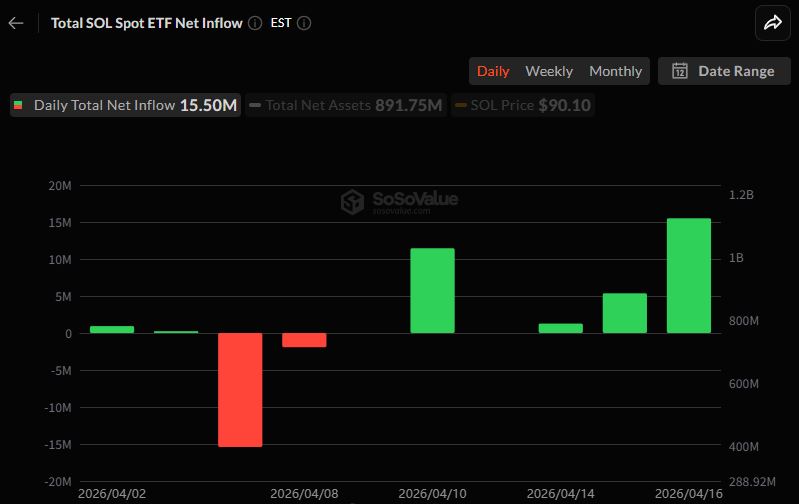Click the largest red outflow bar
The image size is (799, 504).
tap(240, 389)
